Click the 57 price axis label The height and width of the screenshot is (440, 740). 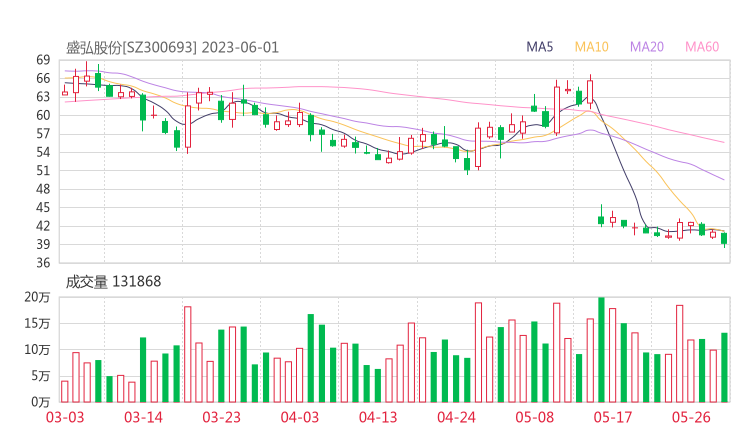pos(43,134)
